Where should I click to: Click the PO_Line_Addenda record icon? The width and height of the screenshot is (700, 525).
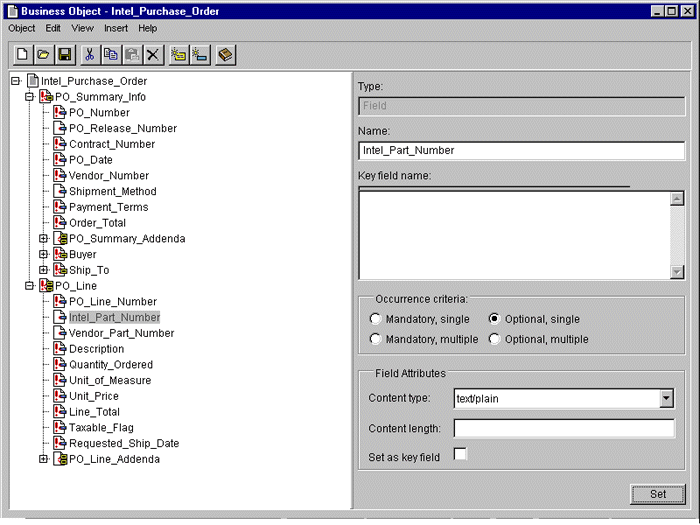60,459
